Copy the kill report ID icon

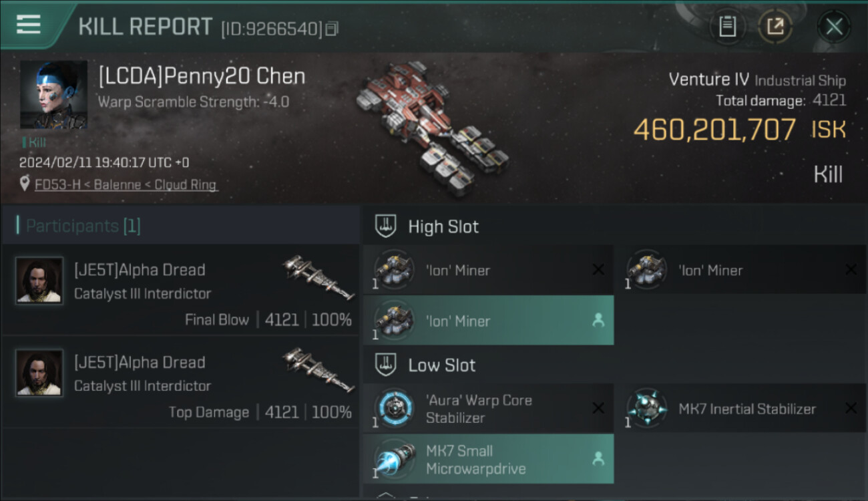(332, 28)
